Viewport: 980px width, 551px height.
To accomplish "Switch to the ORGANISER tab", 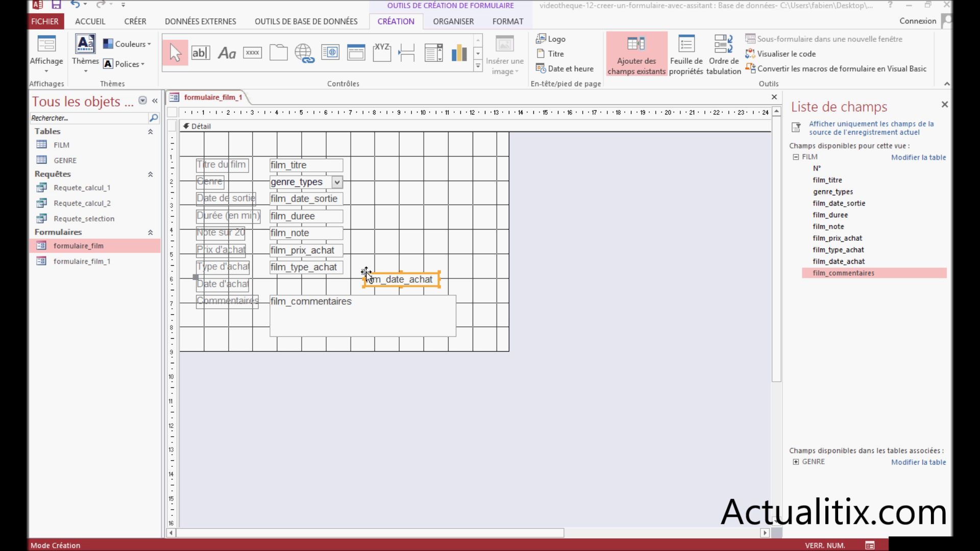I will tap(453, 21).
